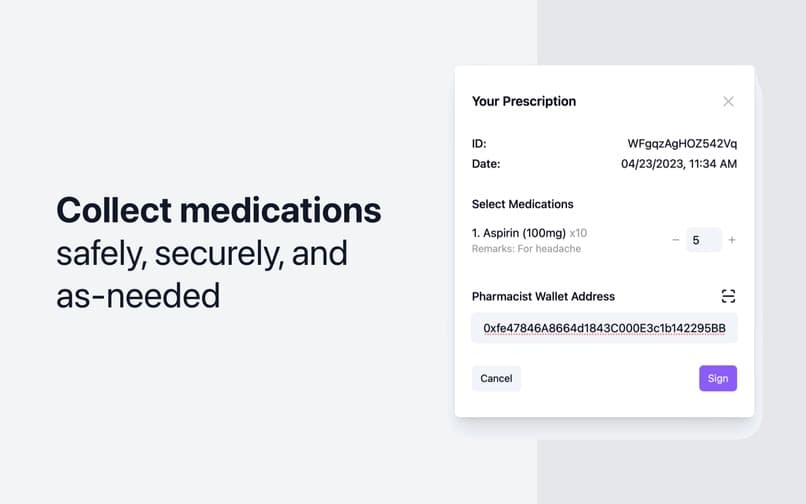Sign the prescription
Screen dimensions: 806x504
pyautogui.click(x=718, y=379)
